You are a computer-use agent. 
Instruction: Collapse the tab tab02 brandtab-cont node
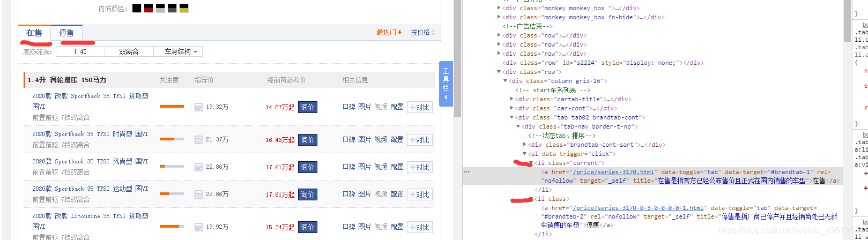pyautogui.click(x=511, y=117)
